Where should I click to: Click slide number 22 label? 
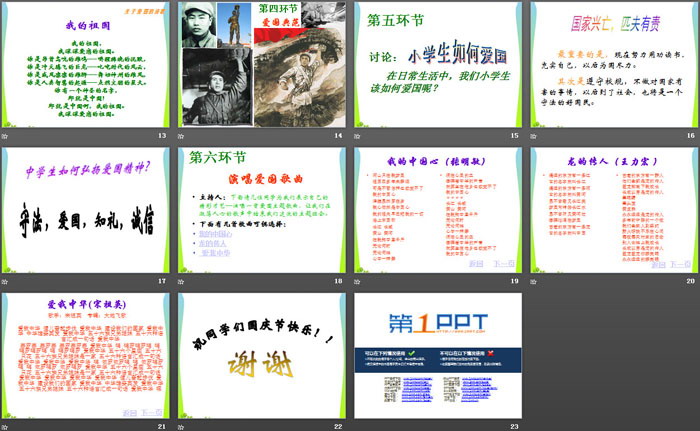point(338,427)
